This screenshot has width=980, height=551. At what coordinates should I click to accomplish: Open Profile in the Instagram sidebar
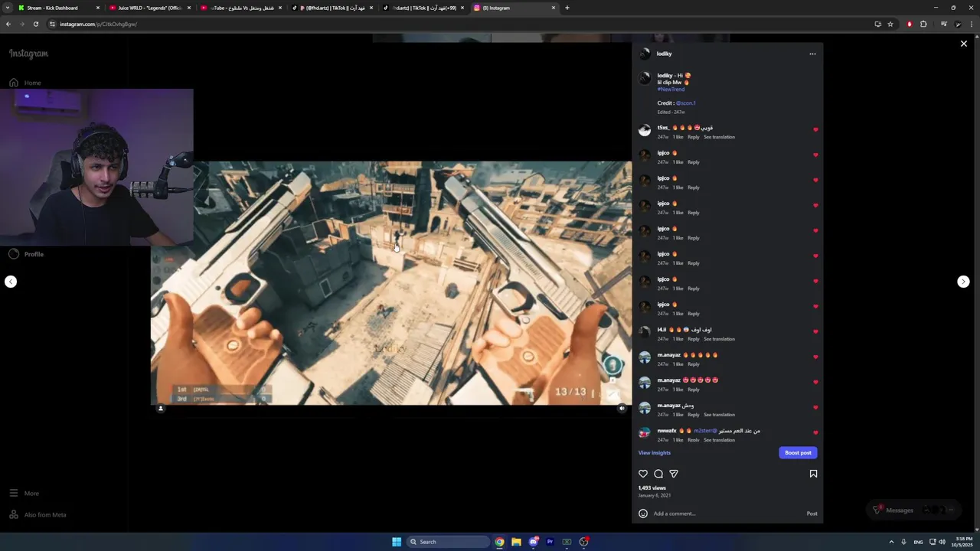point(26,254)
